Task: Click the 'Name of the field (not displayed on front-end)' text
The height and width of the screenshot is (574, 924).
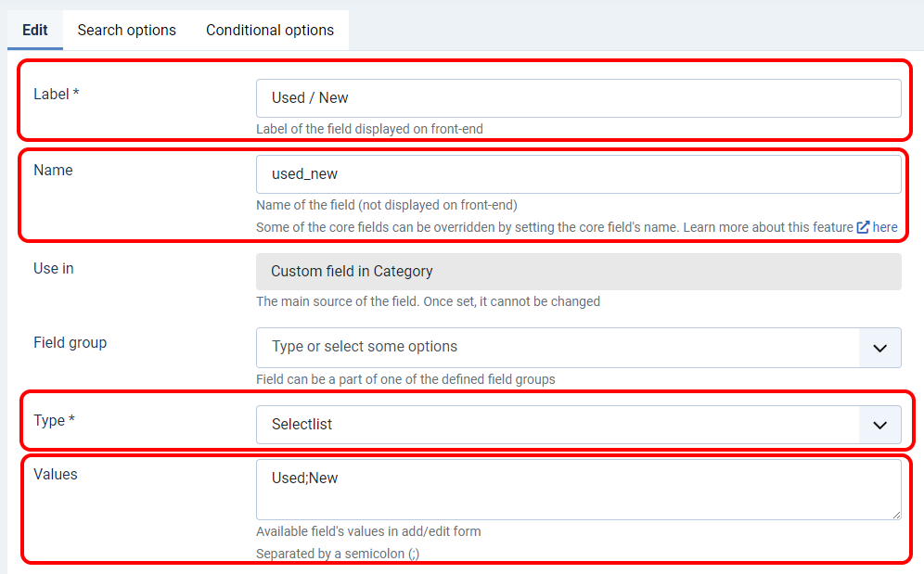Action: coord(387,205)
